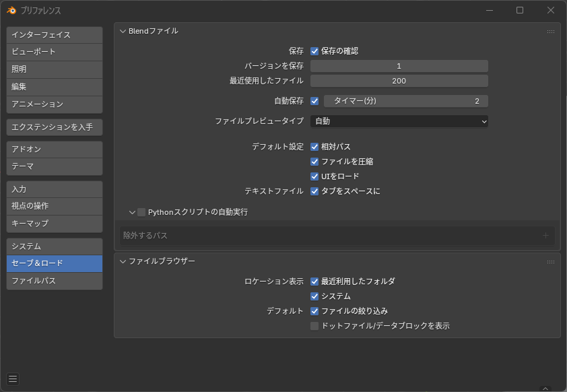Collapse the ファイルブラウザー panel
567x392 pixels.
coord(123,261)
